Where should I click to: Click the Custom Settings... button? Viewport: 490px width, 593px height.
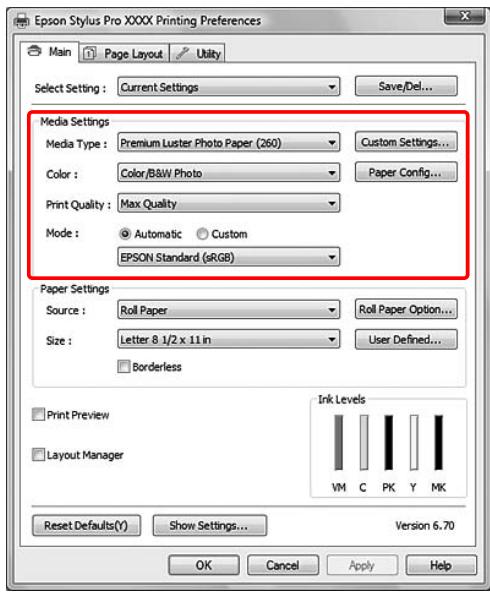pyautogui.click(x=406, y=142)
